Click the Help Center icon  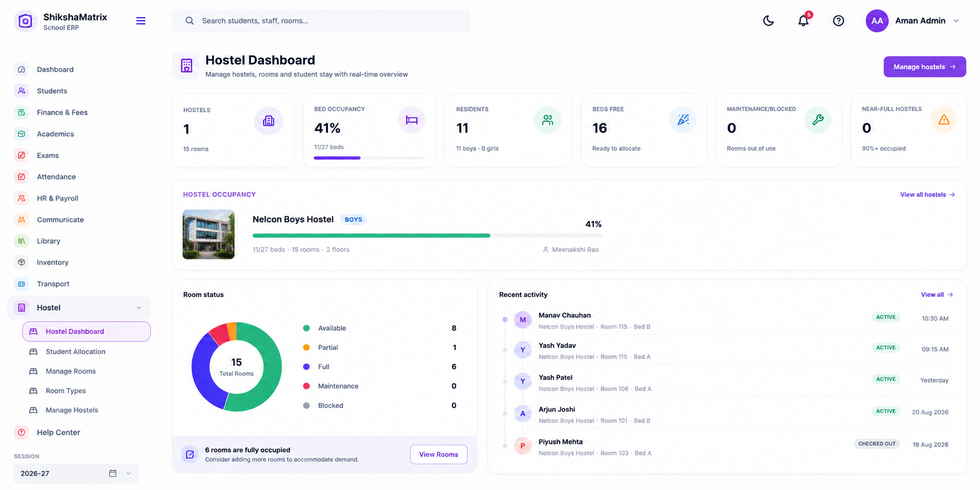[x=22, y=433]
